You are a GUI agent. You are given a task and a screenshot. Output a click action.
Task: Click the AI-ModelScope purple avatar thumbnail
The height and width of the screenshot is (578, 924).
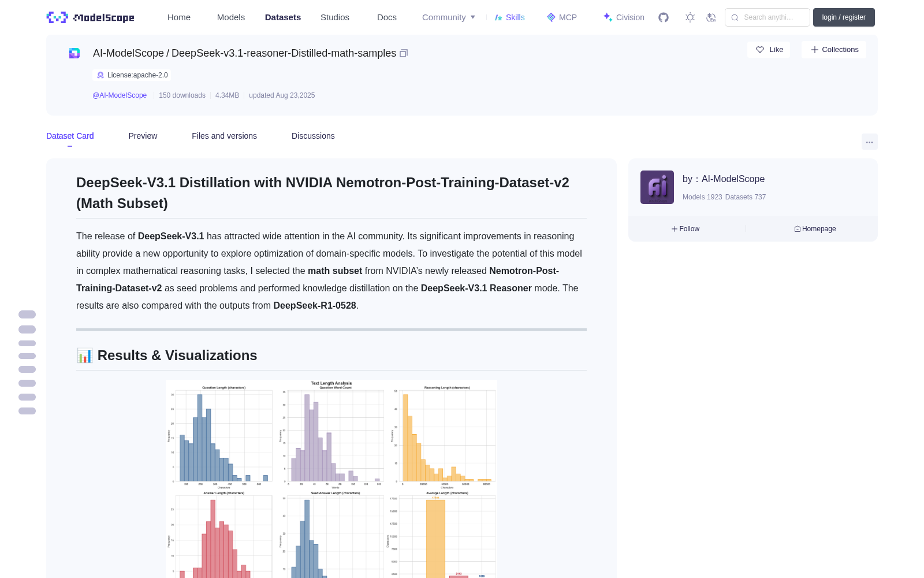pyautogui.click(x=657, y=187)
